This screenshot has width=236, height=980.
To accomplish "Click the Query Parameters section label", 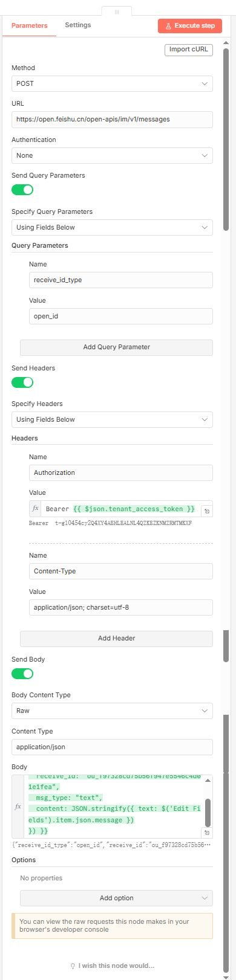I will click(x=40, y=245).
